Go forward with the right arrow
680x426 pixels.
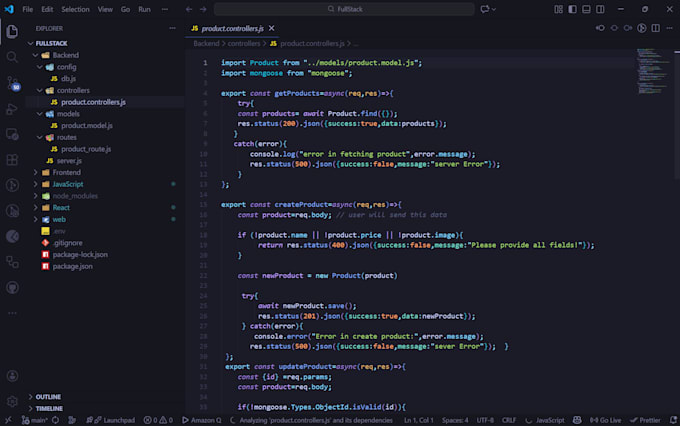pyautogui.click(x=203, y=9)
